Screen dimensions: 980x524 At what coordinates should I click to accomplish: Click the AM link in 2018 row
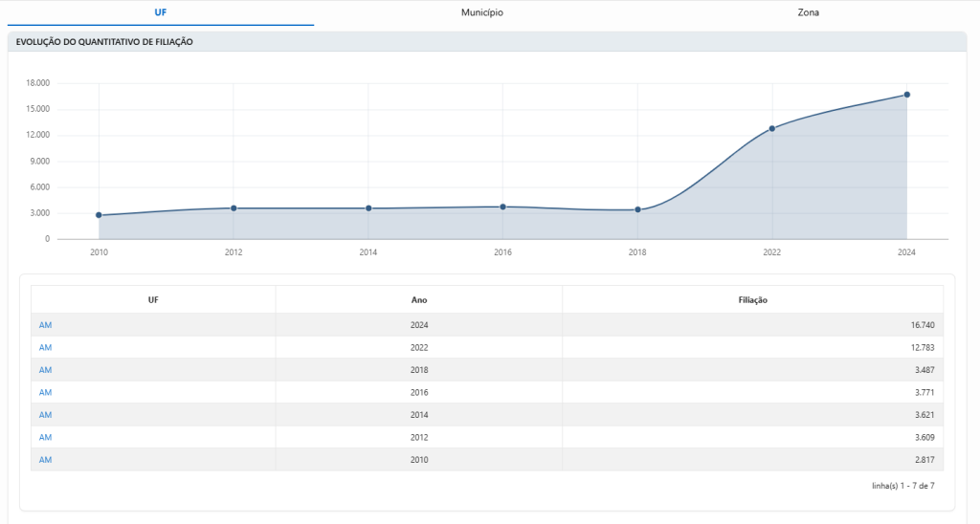click(x=45, y=370)
